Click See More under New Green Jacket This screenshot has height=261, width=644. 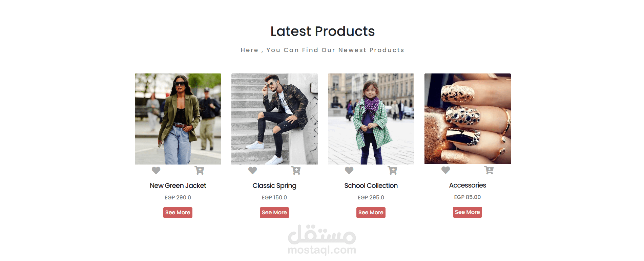178,213
